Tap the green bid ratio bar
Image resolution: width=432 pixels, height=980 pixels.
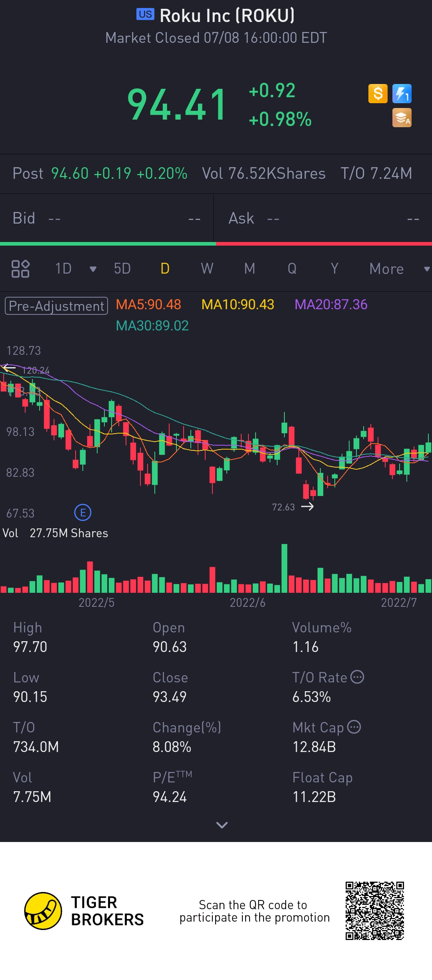pos(108,244)
